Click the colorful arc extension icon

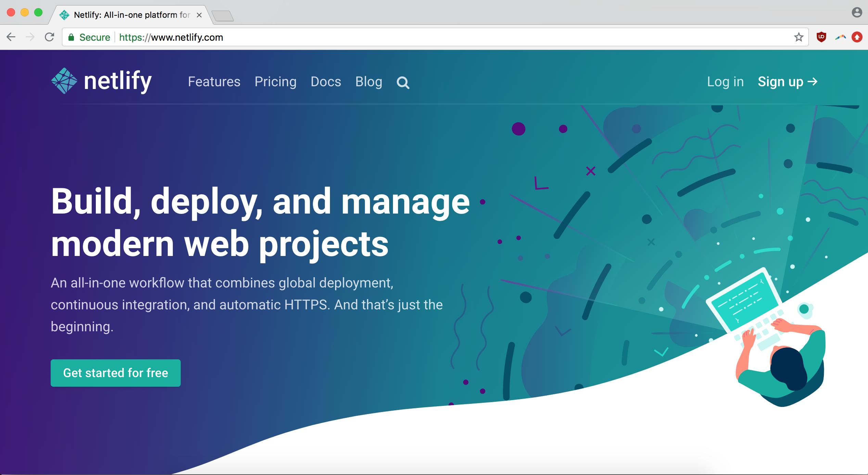[840, 37]
